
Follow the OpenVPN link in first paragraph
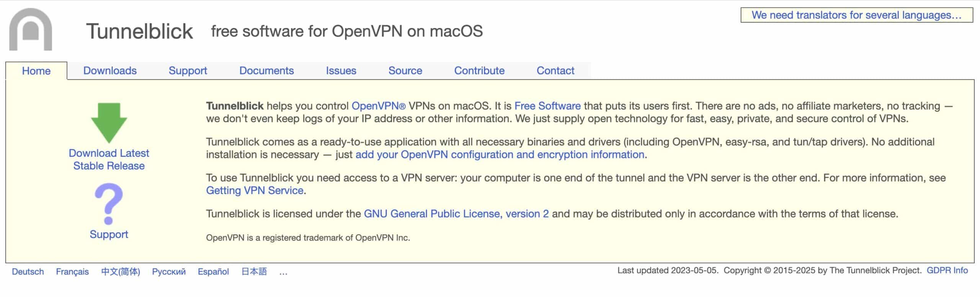point(378,106)
